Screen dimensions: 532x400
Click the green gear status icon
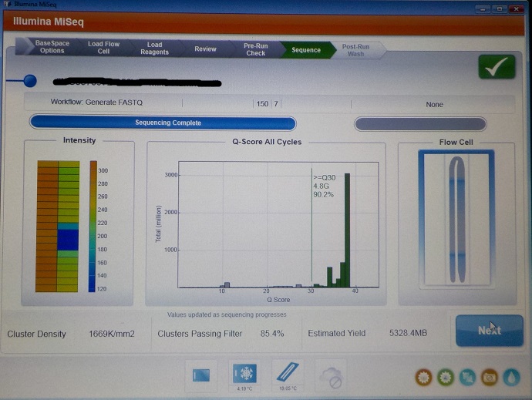(x=445, y=378)
